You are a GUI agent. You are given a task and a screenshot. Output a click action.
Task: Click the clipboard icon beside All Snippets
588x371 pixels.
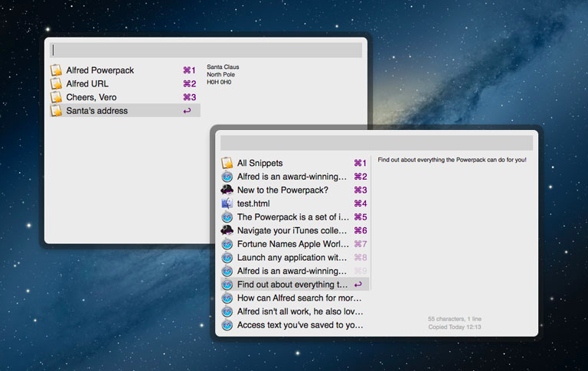pos(227,163)
